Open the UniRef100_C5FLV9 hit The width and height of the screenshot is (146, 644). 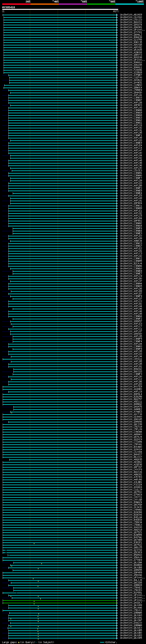point(131,429)
